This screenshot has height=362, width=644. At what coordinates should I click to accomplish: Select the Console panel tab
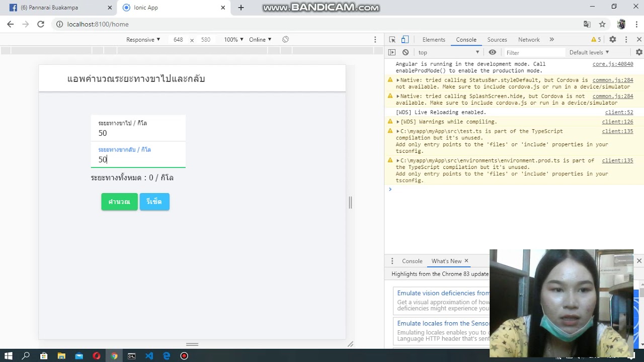point(466,40)
